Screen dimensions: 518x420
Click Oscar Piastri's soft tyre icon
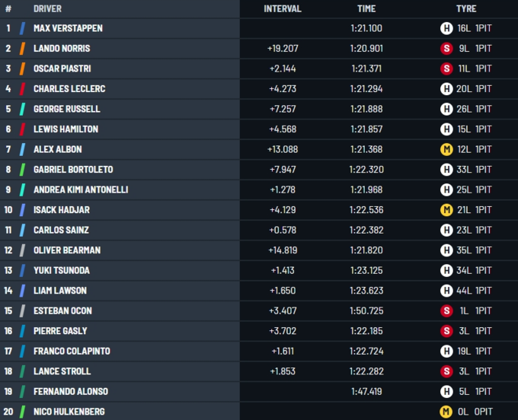click(446, 68)
